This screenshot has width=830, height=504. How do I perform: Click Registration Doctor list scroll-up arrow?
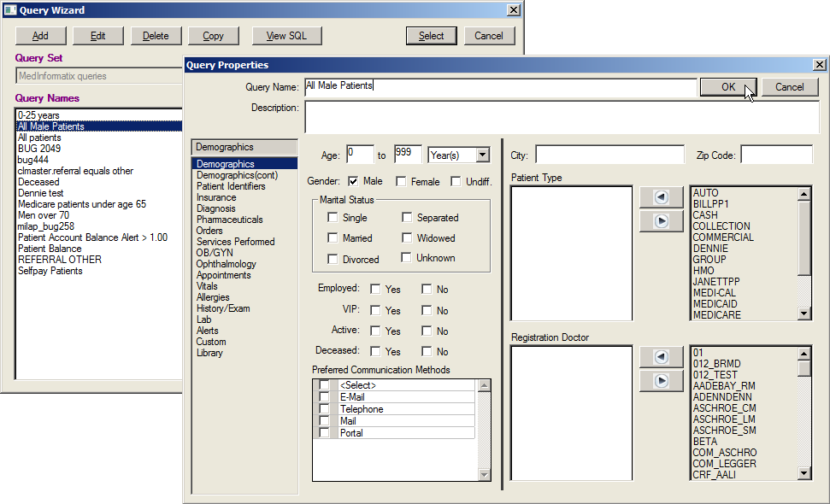(x=804, y=354)
